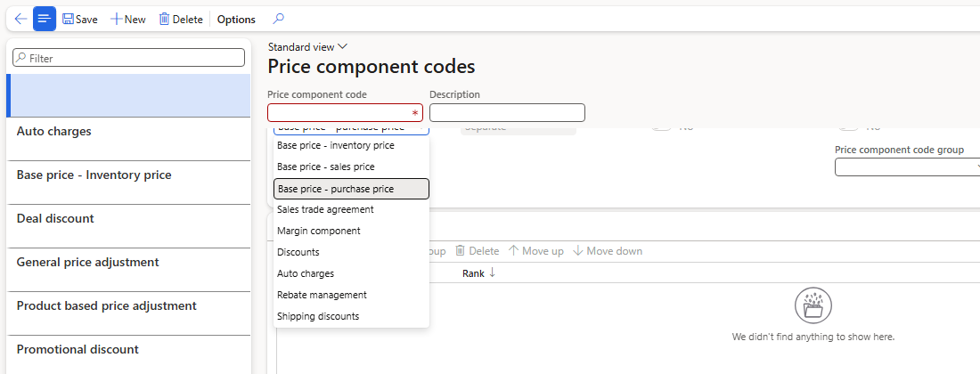980x374 pixels.
Task: Expand the Standard view selector
Action: point(307,47)
